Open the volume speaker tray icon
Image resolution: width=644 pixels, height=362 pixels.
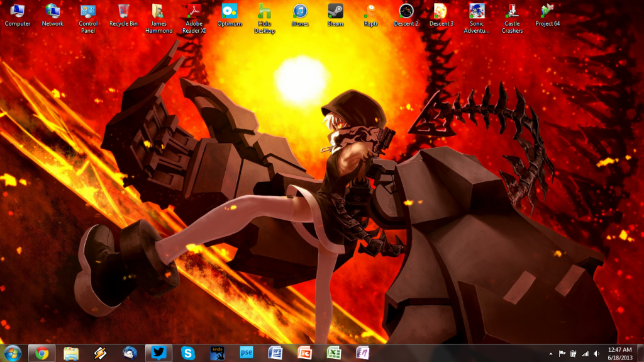(597, 354)
